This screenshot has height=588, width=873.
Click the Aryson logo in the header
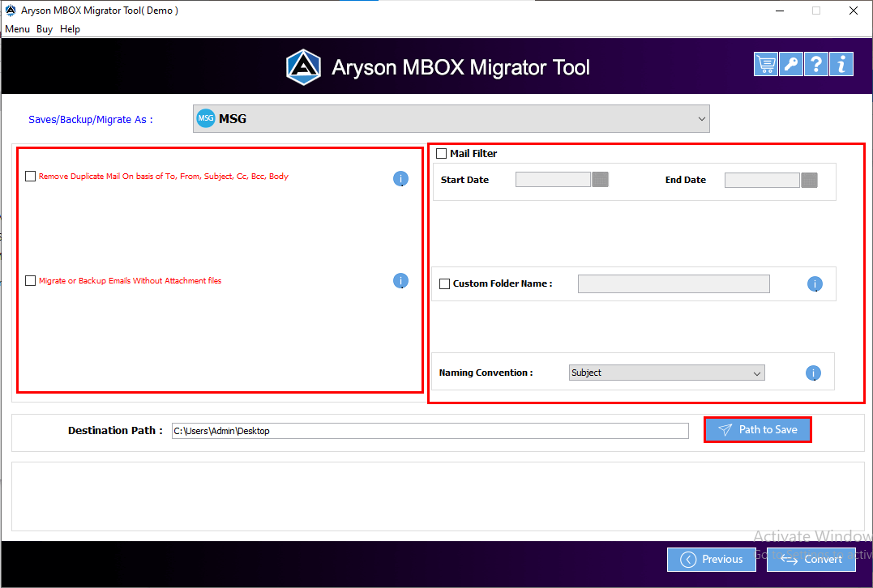[303, 67]
